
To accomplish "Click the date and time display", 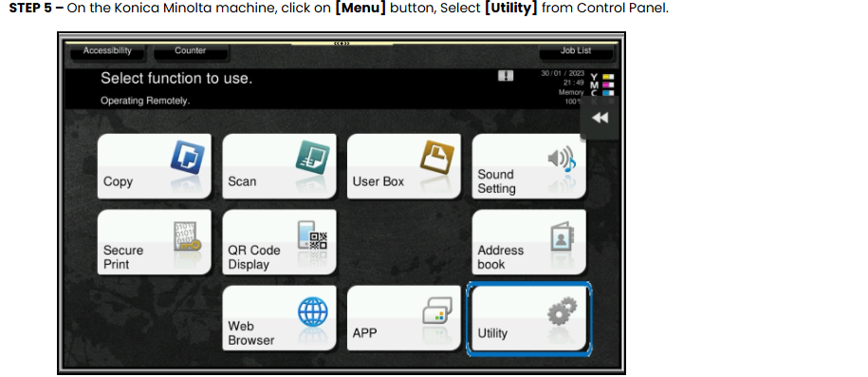I will tap(563, 78).
